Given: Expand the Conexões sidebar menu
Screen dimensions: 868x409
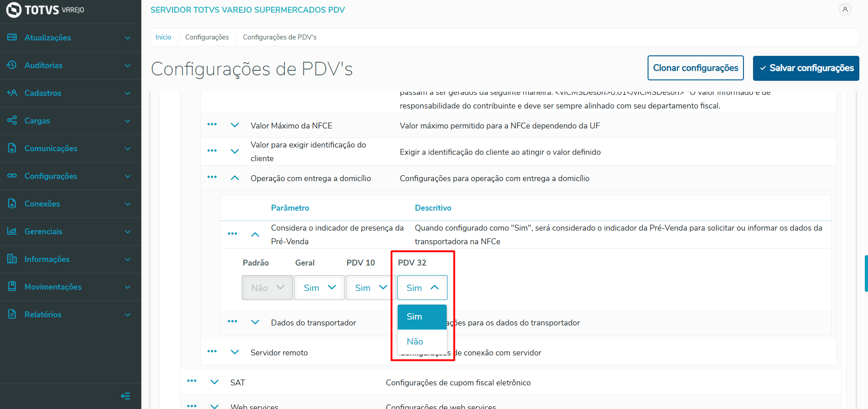Looking at the screenshot, I should click(x=128, y=204).
